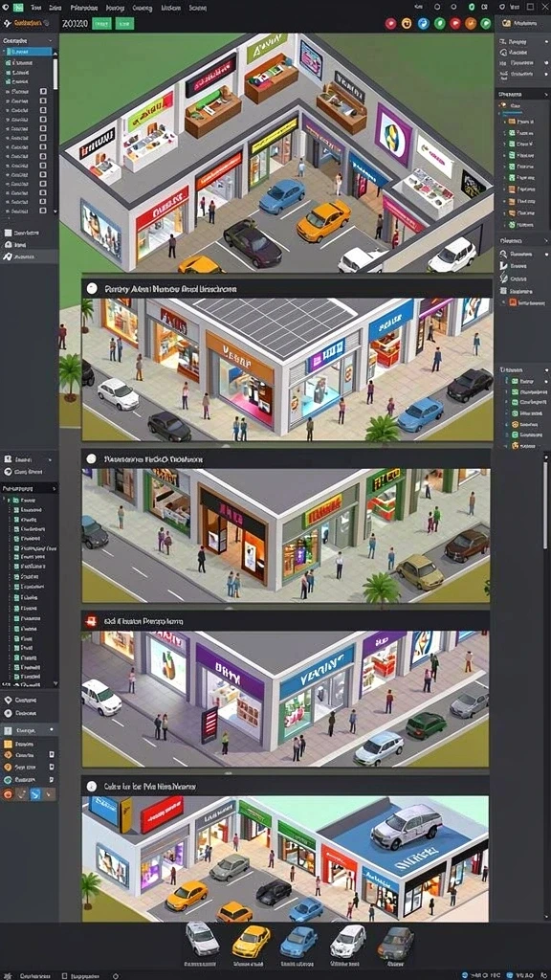Click the first green circular toolbar icon
551x980 pixels.
(x=439, y=24)
